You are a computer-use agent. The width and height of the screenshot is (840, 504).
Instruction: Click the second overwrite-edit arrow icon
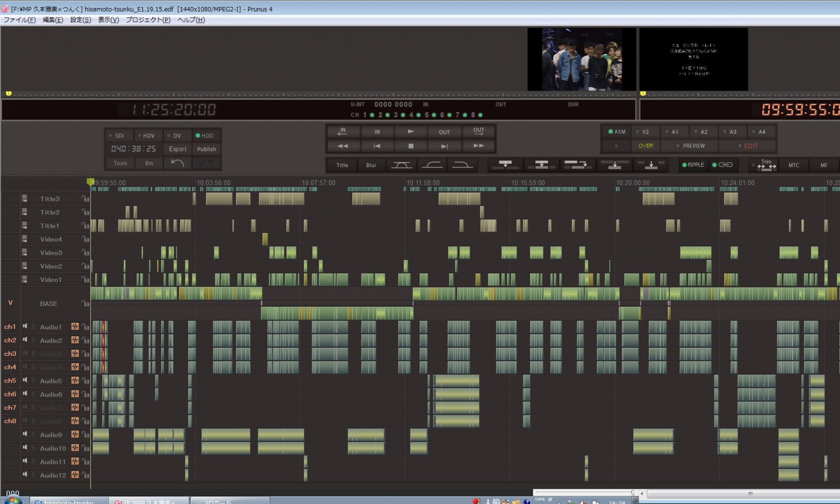(x=541, y=165)
